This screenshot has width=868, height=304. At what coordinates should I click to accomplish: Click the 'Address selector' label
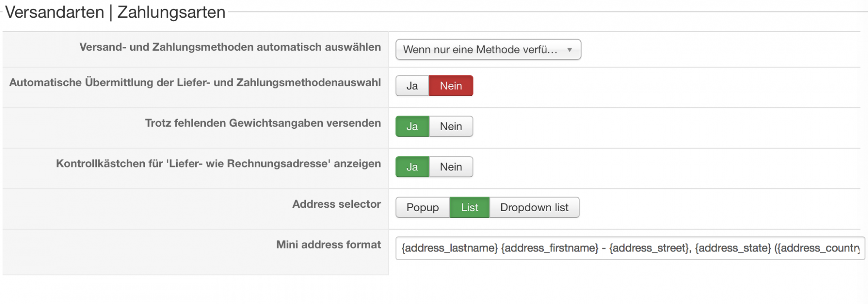coord(336,204)
